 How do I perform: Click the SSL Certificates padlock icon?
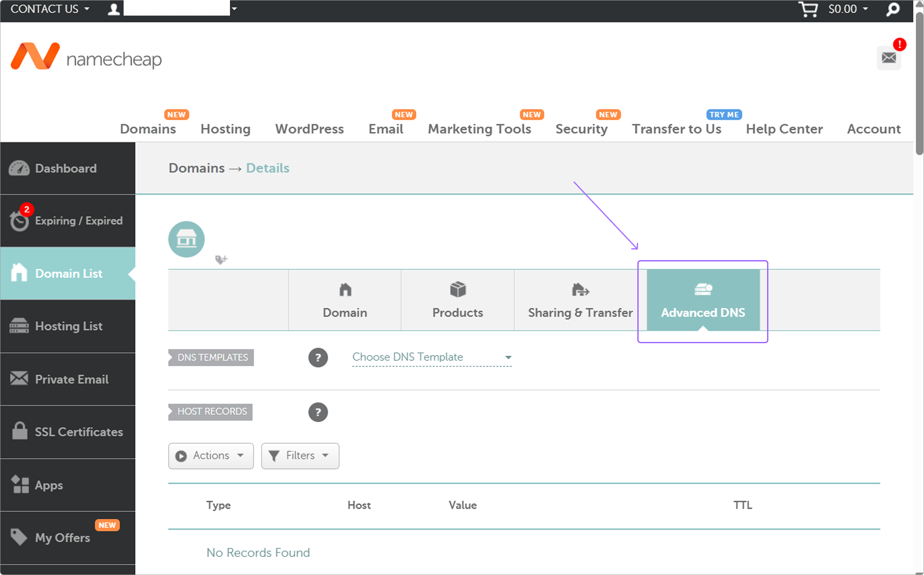click(19, 431)
